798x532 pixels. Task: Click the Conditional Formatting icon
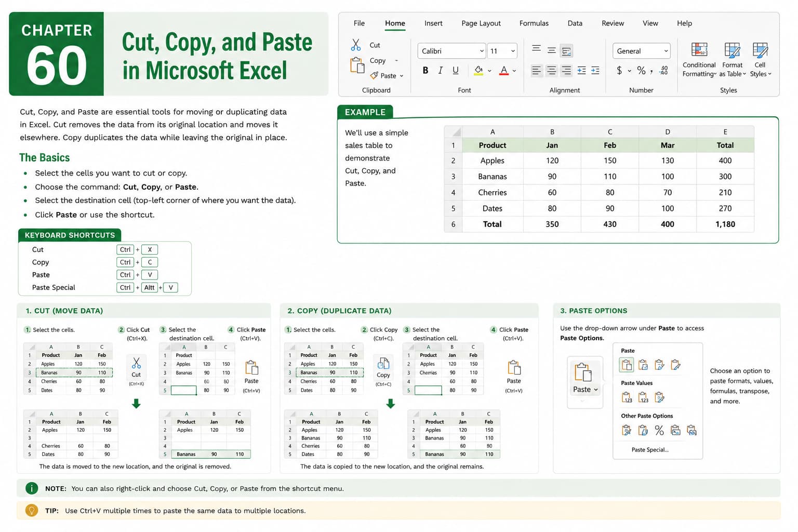pyautogui.click(x=699, y=50)
